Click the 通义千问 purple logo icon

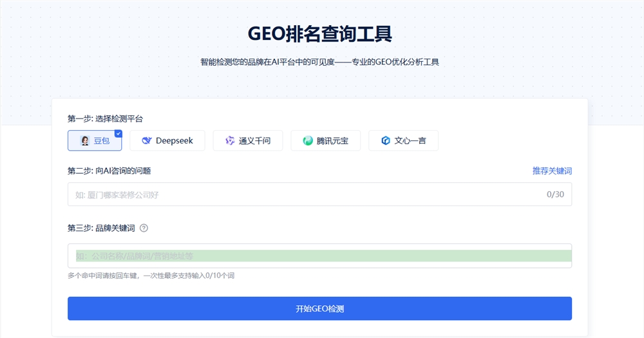pyautogui.click(x=230, y=140)
